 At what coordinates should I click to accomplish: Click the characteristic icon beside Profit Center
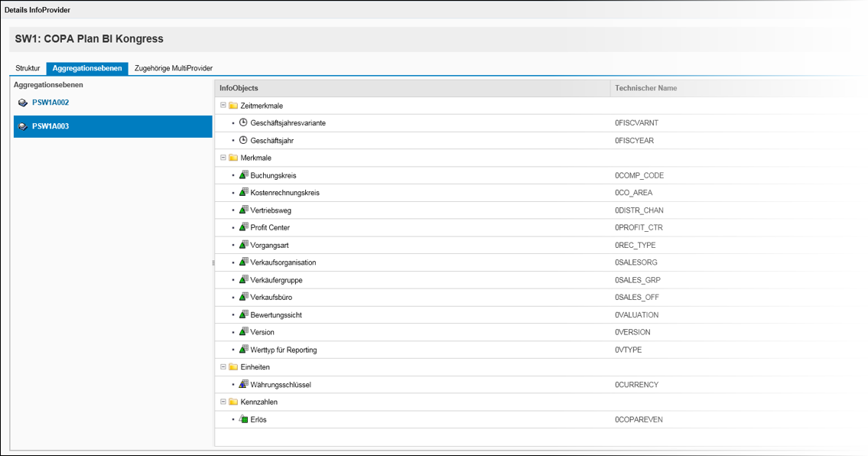click(x=243, y=227)
